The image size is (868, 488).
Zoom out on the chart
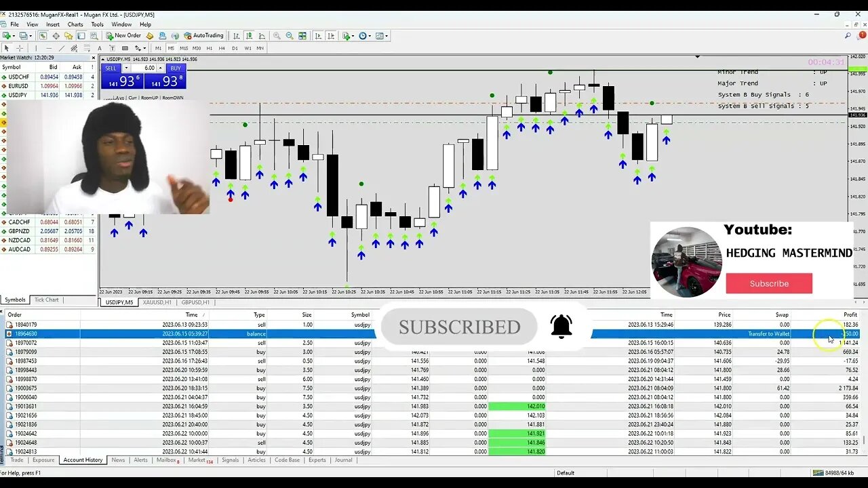290,36
